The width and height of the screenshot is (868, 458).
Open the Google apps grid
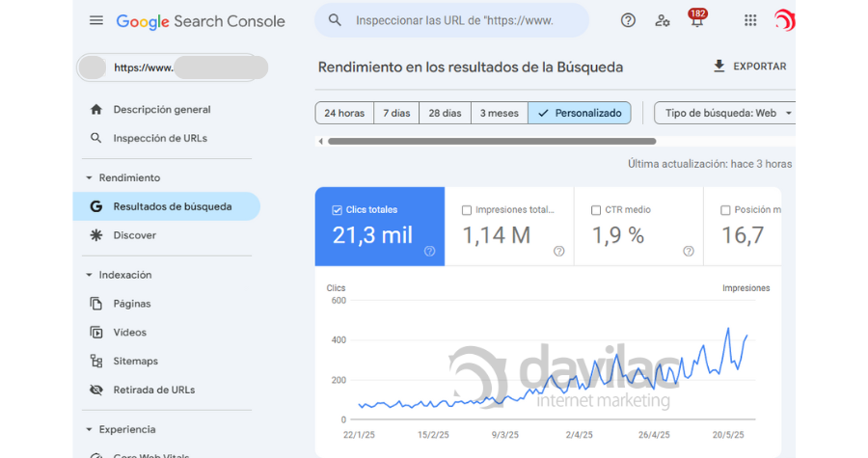click(x=750, y=20)
